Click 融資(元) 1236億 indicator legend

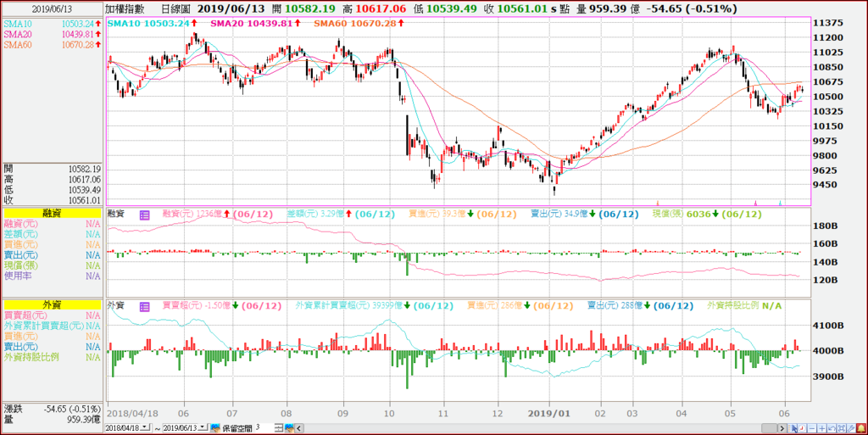(x=220, y=215)
